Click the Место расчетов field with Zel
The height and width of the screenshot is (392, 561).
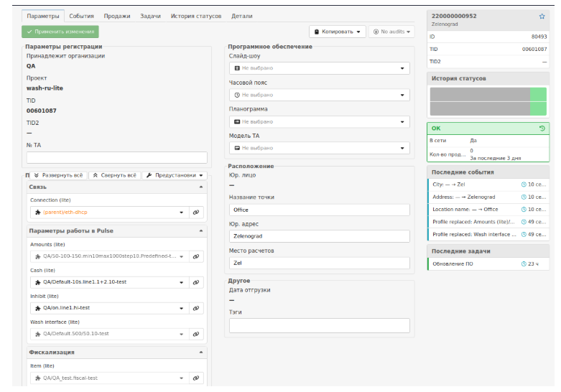click(319, 263)
